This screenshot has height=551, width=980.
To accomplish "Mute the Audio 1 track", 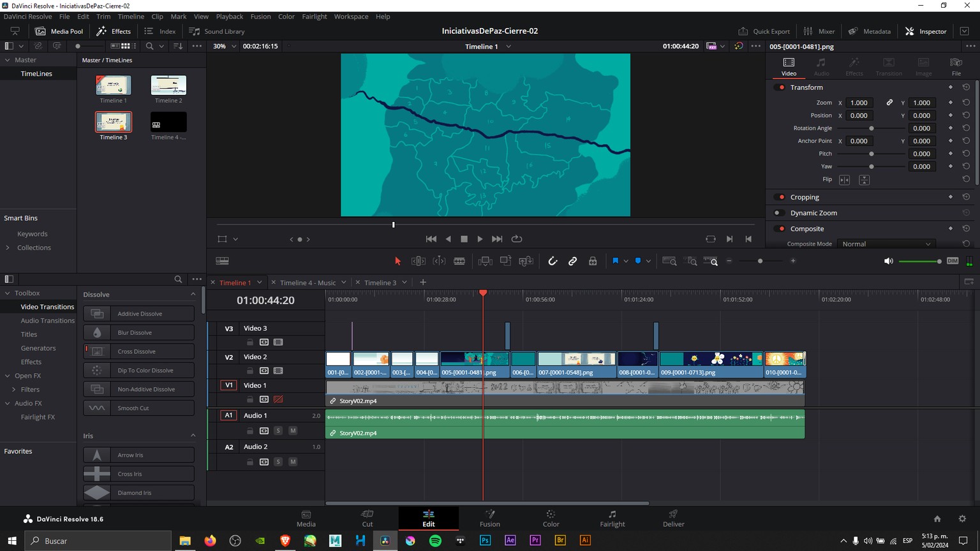I will (293, 430).
